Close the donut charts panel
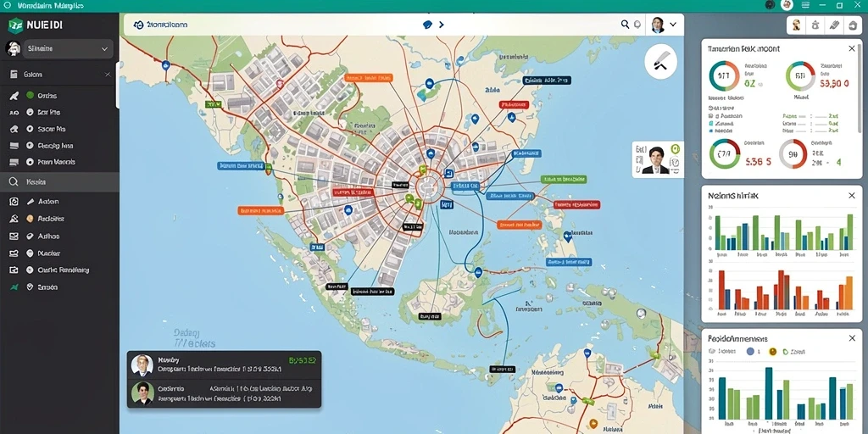The height and width of the screenshot is (434, 868). tap(851, 48)
